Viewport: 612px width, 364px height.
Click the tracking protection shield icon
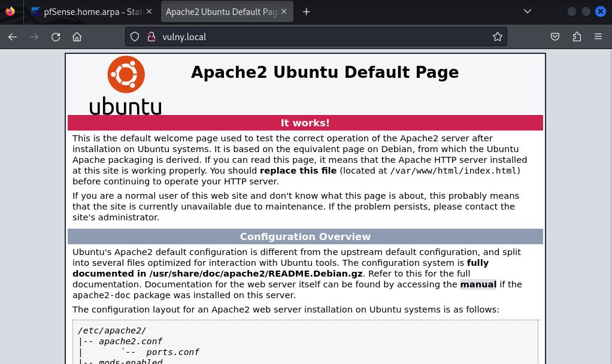(x=135, y=37)
